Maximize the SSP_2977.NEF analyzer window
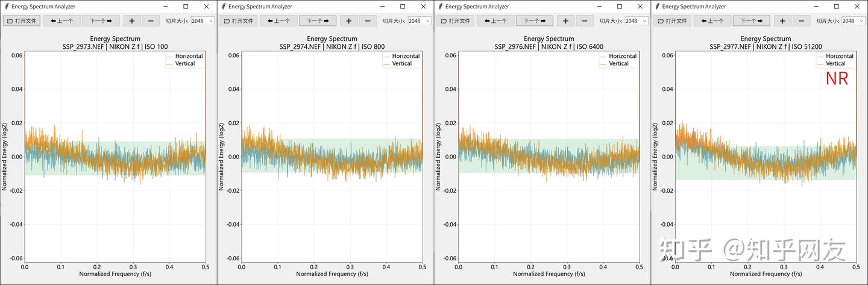This screenshot has width=868, height=285. click(x=837, y=7)
